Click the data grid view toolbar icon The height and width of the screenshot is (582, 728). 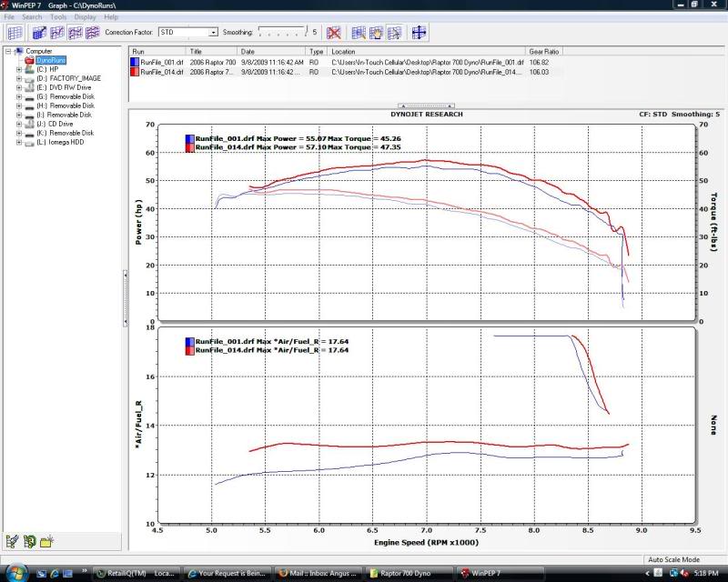click(15, 33)
